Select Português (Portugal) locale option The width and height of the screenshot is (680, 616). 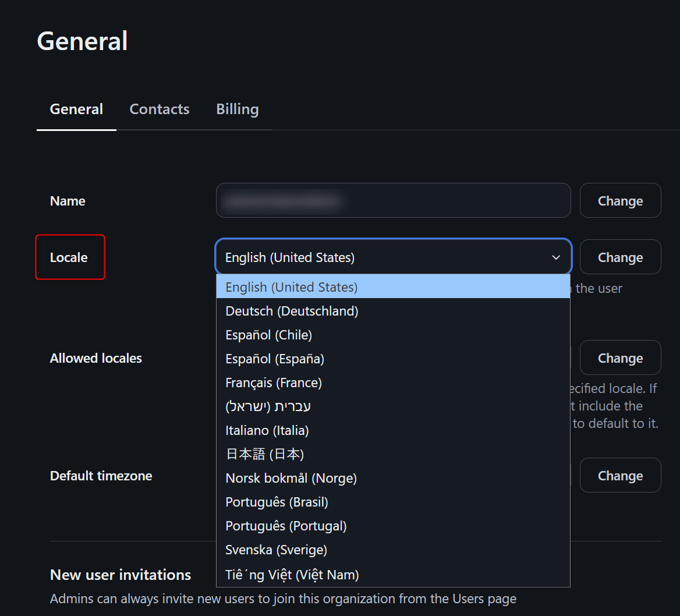coord(286,526)
